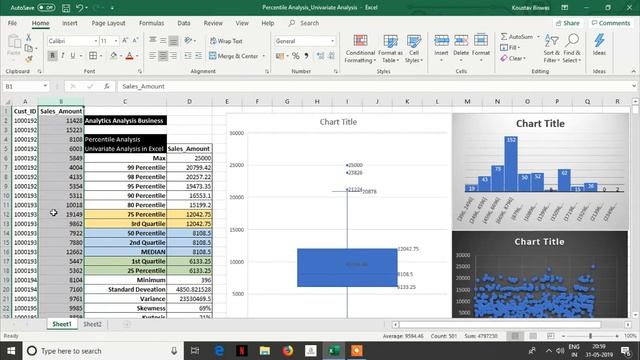
Task: Click the Orientation icon
Action: tap(188, 40)
